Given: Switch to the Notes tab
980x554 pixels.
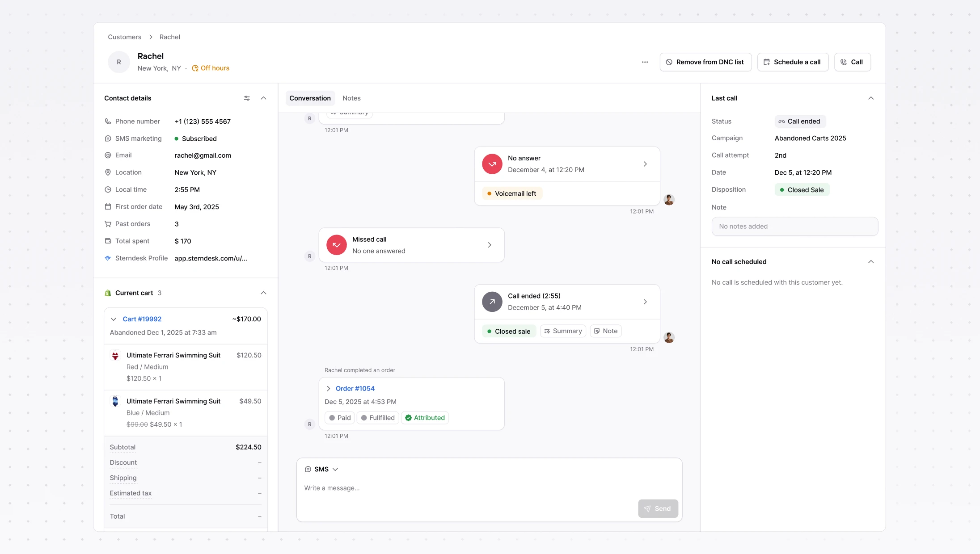Looking at the screenshot, I should 351,98.
